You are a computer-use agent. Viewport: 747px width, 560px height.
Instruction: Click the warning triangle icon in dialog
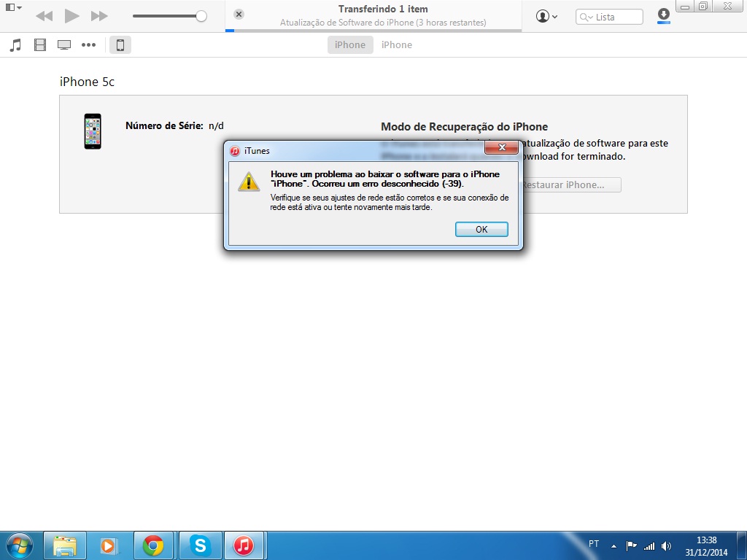249,182
